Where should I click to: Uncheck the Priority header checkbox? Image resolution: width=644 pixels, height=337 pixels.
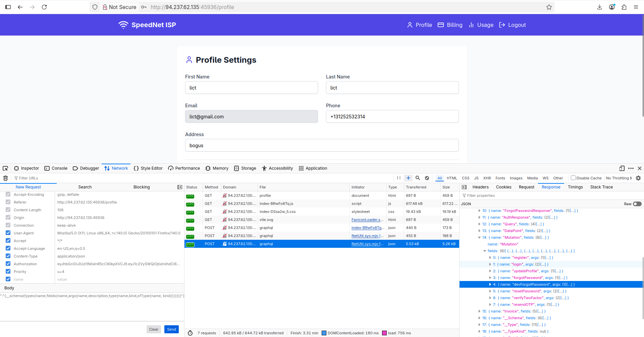click(8, 272)
